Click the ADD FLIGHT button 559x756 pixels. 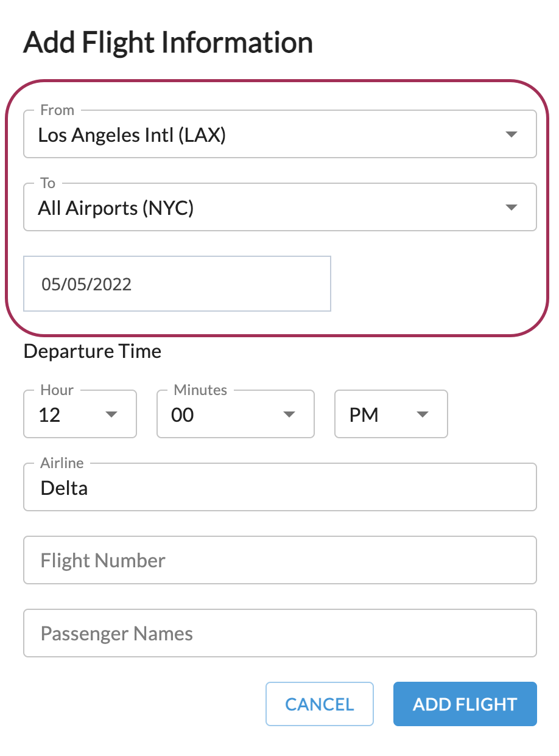465,704
